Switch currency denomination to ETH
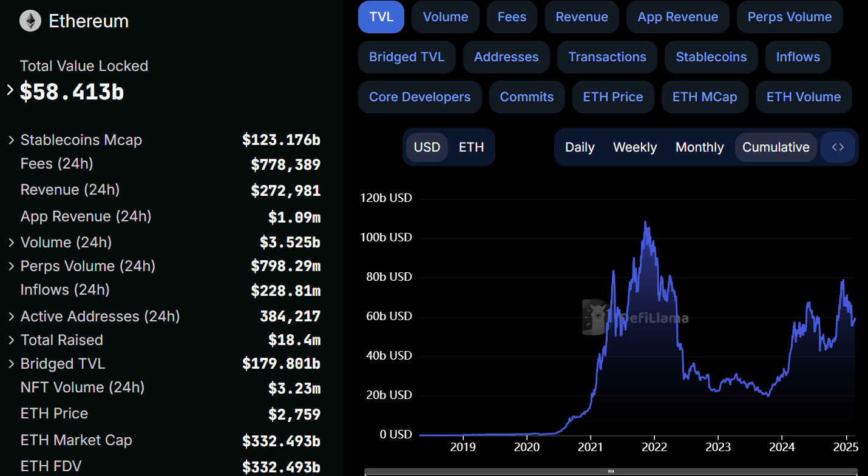This screenshot has height=476, width=868. (x=471, y=147)
